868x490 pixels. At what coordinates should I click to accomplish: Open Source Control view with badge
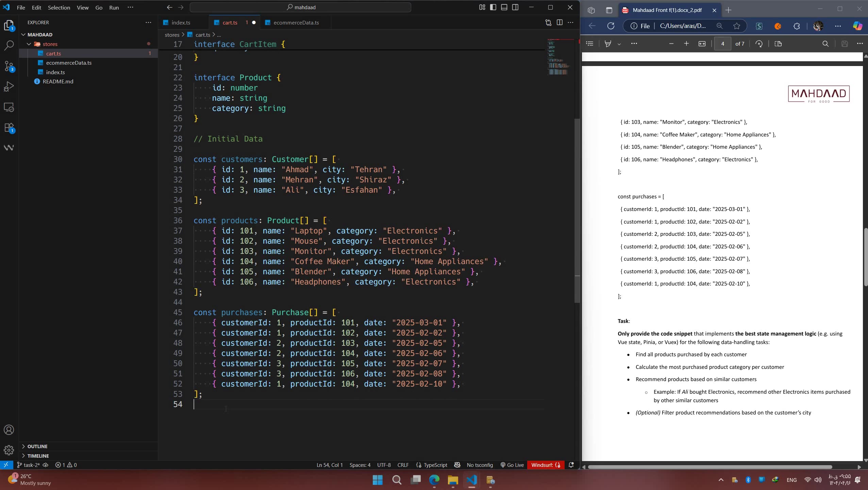[x=9, y=66]
